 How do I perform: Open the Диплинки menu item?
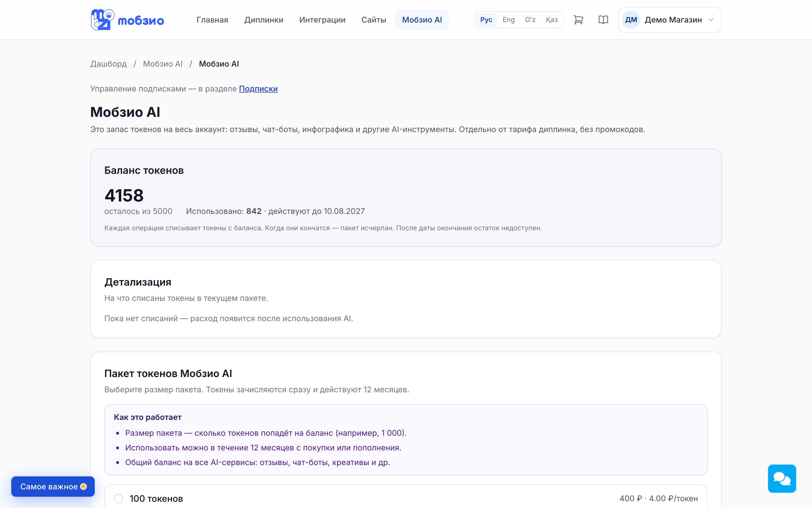[x=264, y=20]
